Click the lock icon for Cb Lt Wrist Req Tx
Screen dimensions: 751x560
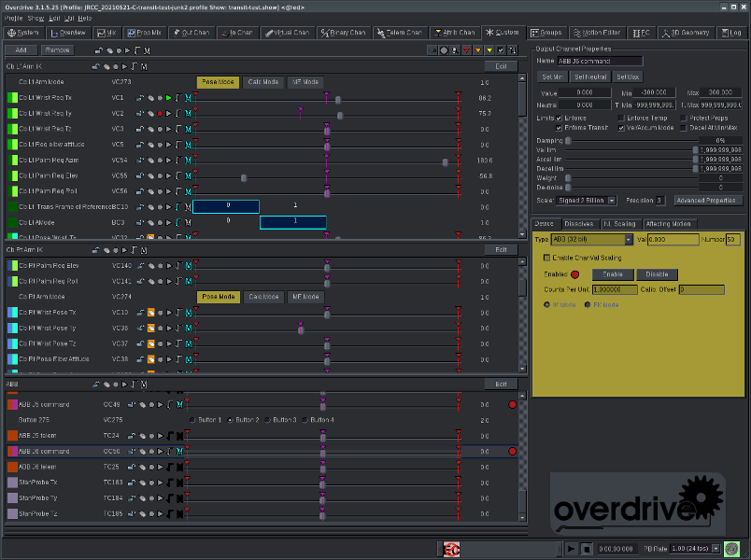tap(140, 98)
